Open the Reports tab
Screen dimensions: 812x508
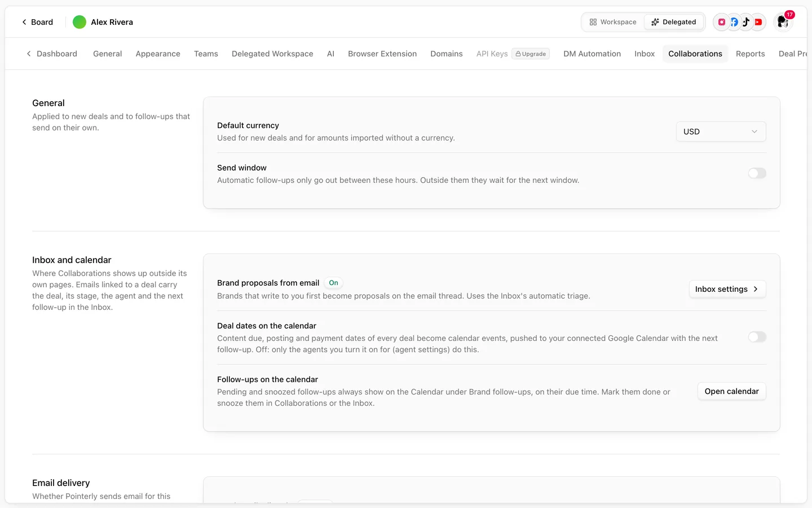(x=751, y=54)
